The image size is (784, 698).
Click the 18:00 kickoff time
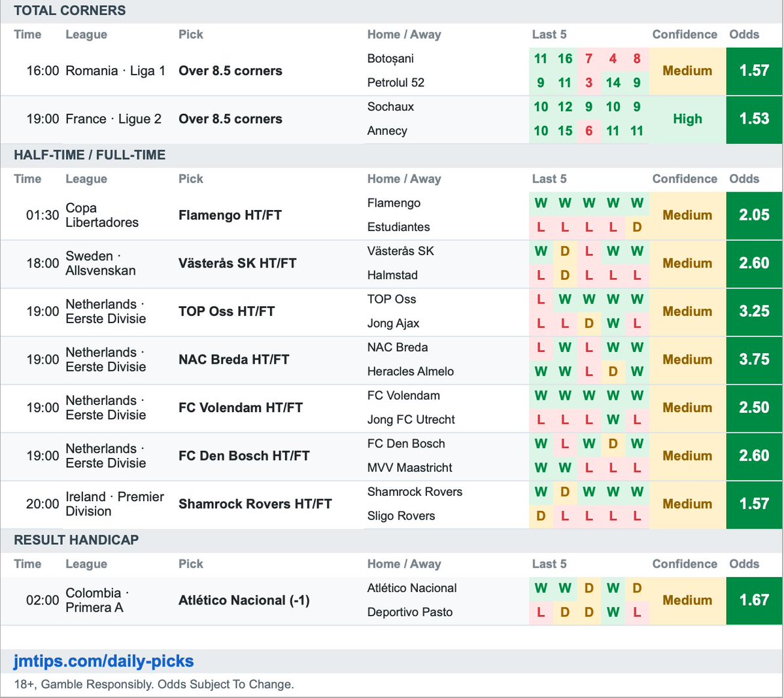43,263
